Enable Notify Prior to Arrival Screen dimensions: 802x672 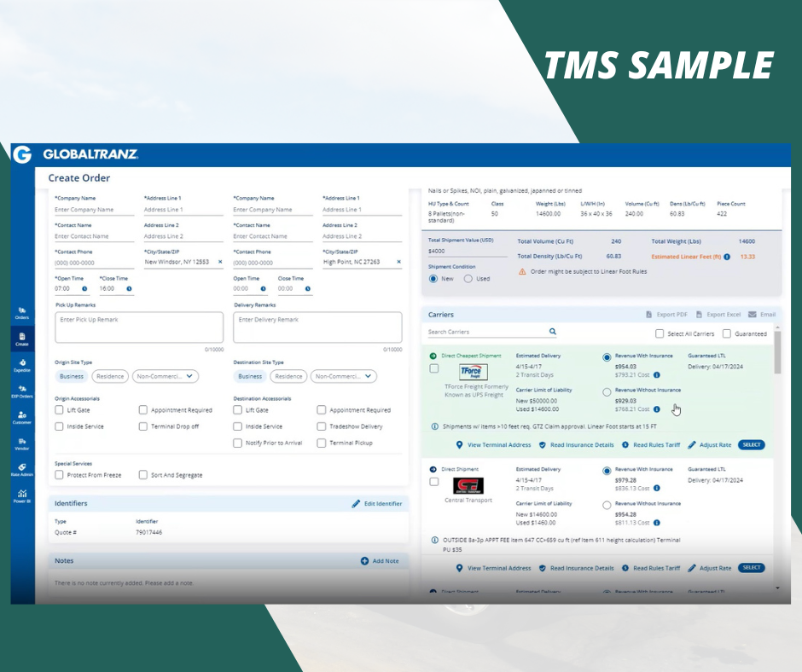(x=237, y=443)
